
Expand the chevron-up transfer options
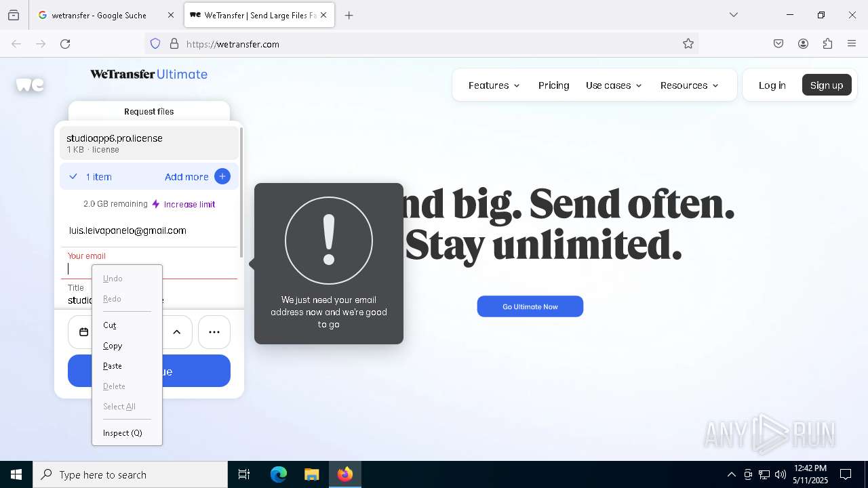point(177,332)
